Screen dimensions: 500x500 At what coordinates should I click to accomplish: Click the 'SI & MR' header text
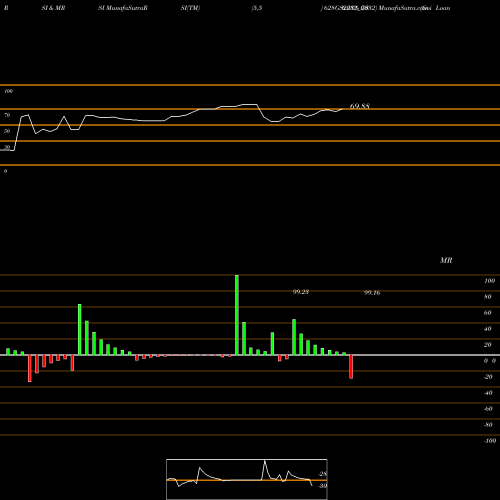coord(53,8)
